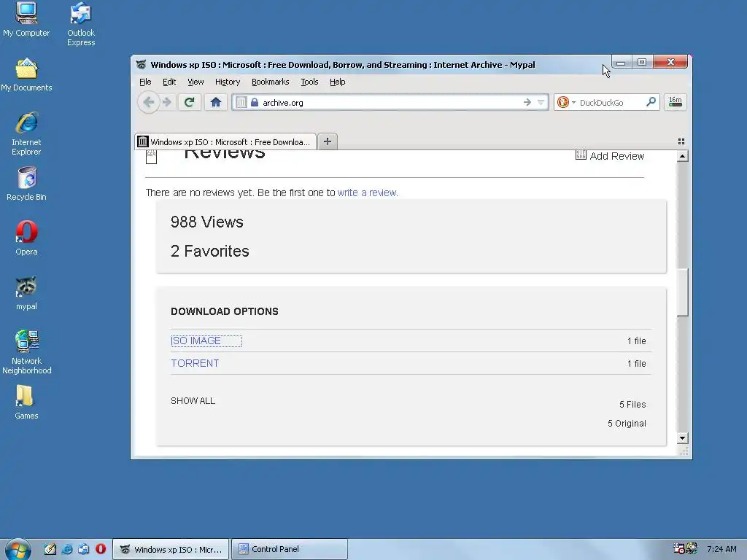Follow the write a review link

[x=368, y=192]
